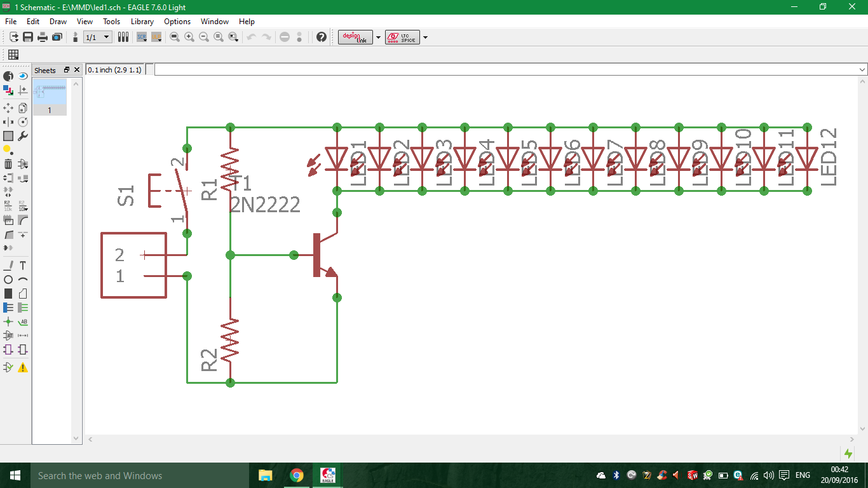Open Chrome from the taskbar
868x488 pixels.
point(297,475)
